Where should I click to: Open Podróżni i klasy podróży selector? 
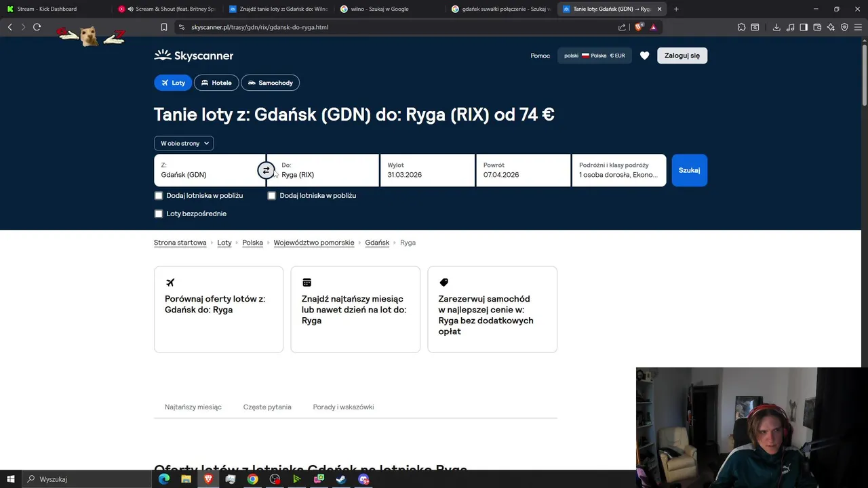(x=619, y=170)
